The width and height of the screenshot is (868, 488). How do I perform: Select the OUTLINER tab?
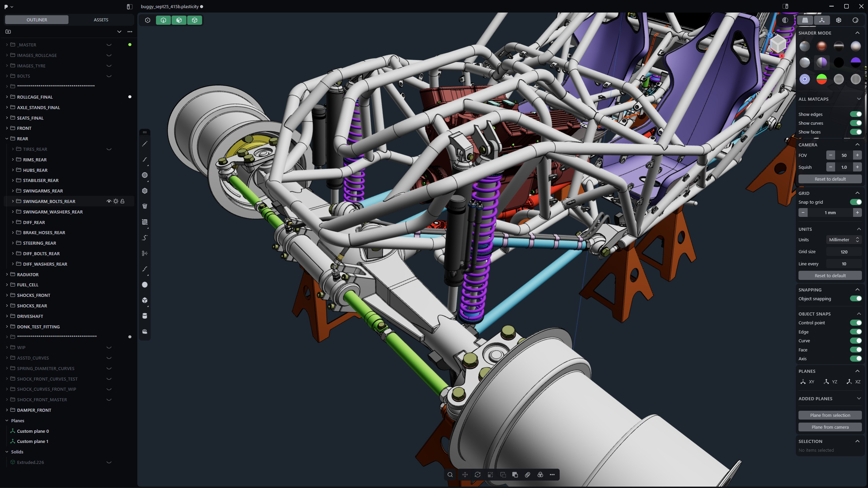pos(37,20)
